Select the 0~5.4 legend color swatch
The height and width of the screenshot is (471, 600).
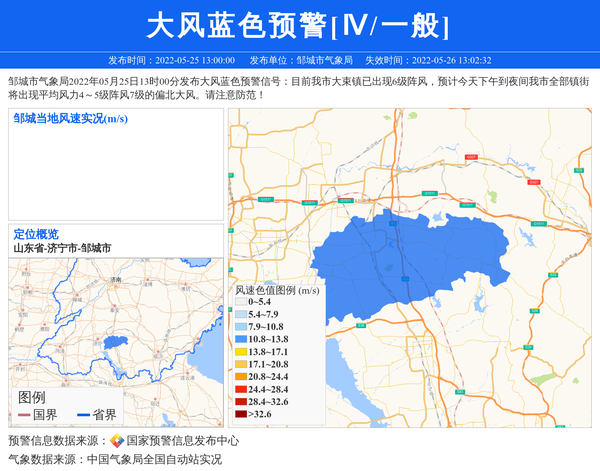240,301
